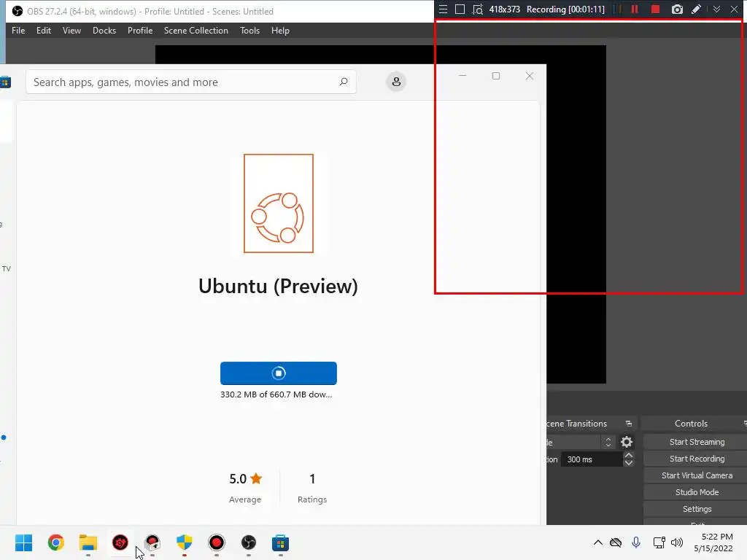The height and width of the screenshot is (560, 747).
Task: Open the OBS Help menu
Action: coord(280,31)
